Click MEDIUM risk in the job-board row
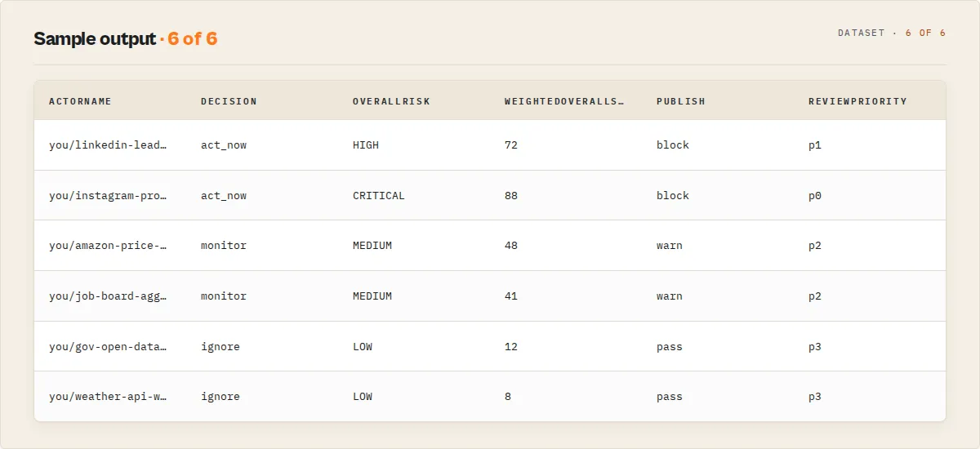980x449 pixels. point(372,296)
